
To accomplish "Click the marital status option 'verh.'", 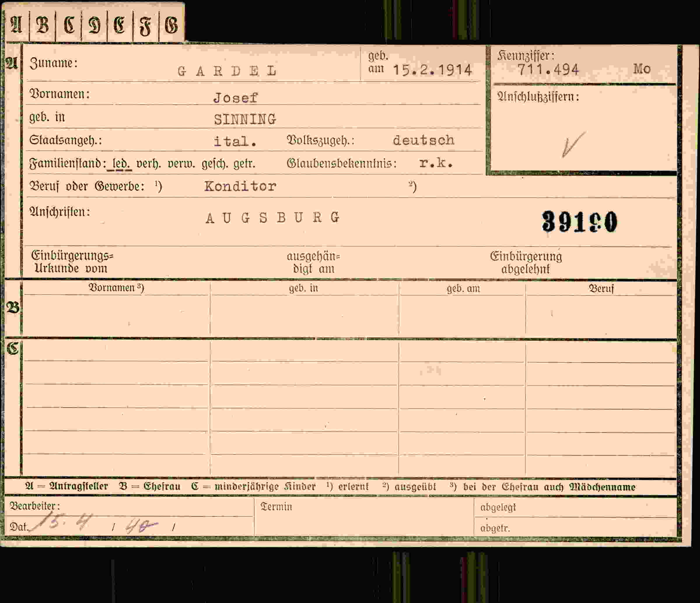I will (149, 164).
